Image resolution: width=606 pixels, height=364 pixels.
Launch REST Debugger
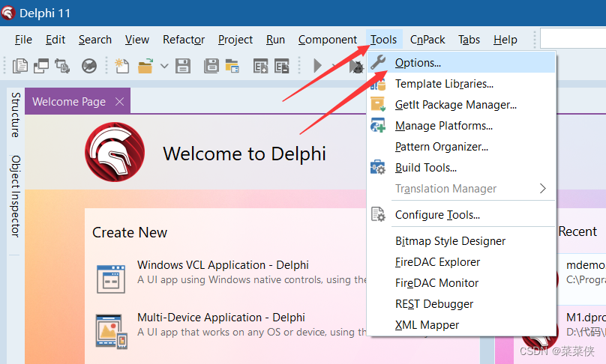[x=461, y=304]
